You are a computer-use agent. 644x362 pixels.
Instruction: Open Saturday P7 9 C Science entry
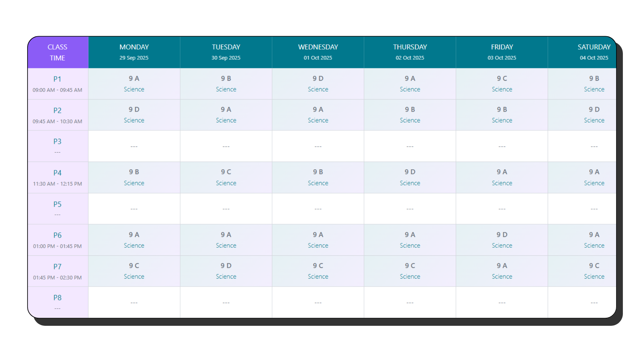pyautogui.click(x=593, y=271)
